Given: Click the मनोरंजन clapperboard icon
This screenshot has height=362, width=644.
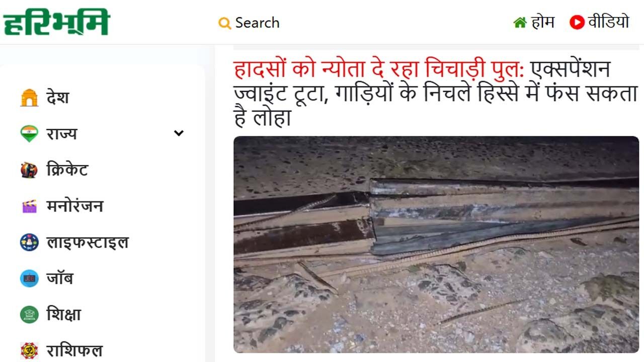Looking at the screenshot, I should [29, 206].
